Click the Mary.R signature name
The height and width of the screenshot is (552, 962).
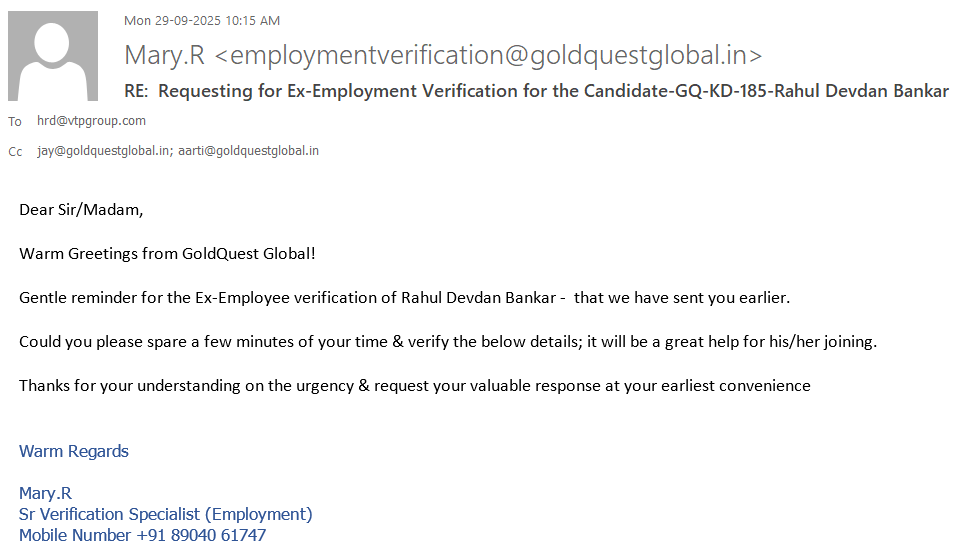45,493
